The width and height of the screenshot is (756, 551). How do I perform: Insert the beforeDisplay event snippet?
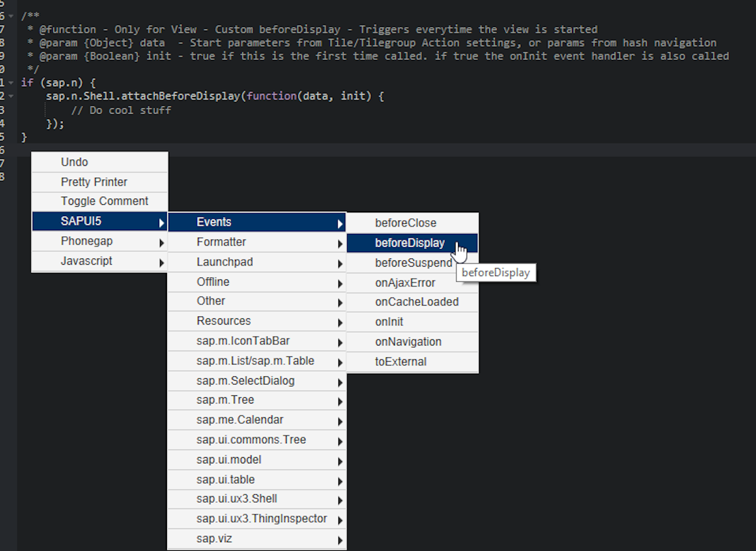[x=409, y=243]
